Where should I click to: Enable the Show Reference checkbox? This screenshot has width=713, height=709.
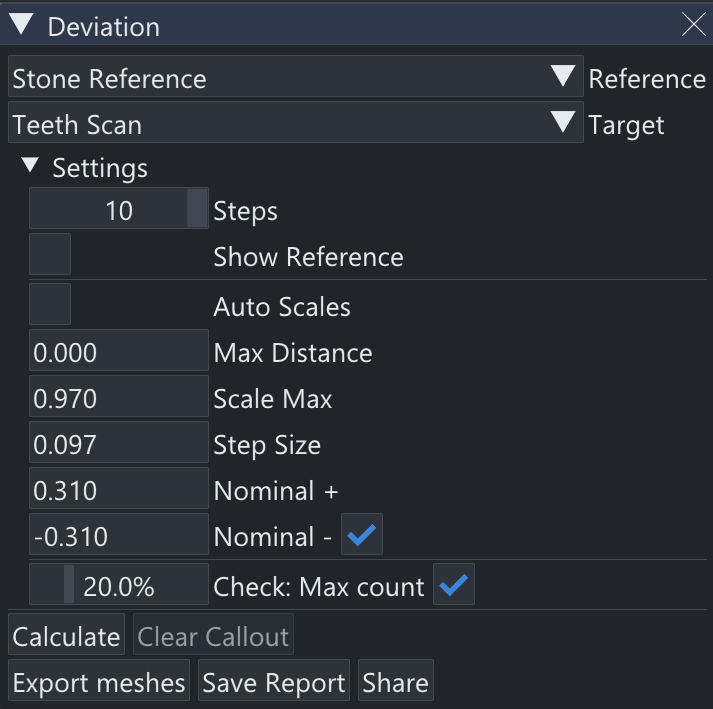(x=50, y=256)
